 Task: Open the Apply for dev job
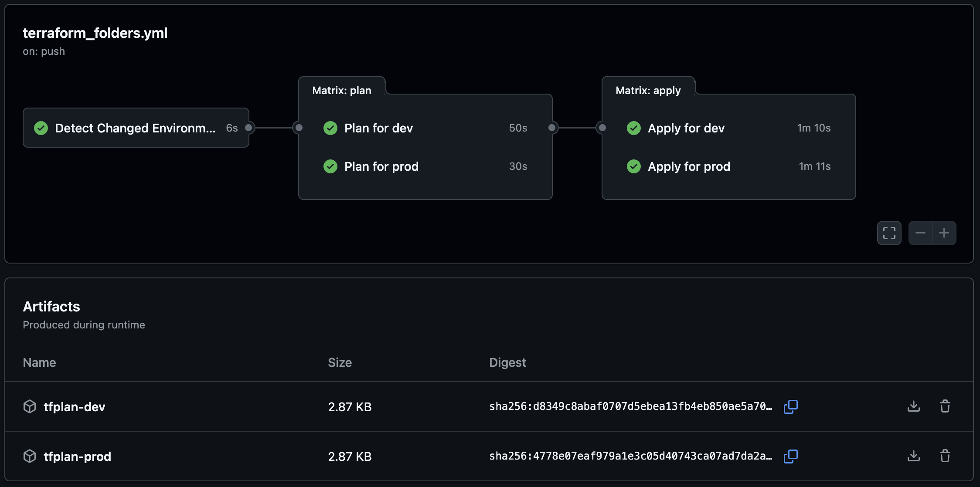[686, 128]
